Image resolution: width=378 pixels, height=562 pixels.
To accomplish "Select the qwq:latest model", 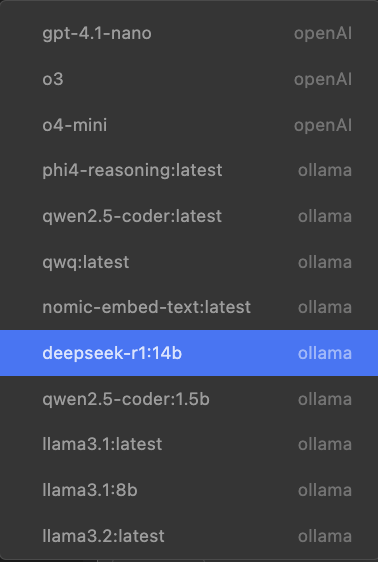I will pyautogui.click(x=189, y=262).
